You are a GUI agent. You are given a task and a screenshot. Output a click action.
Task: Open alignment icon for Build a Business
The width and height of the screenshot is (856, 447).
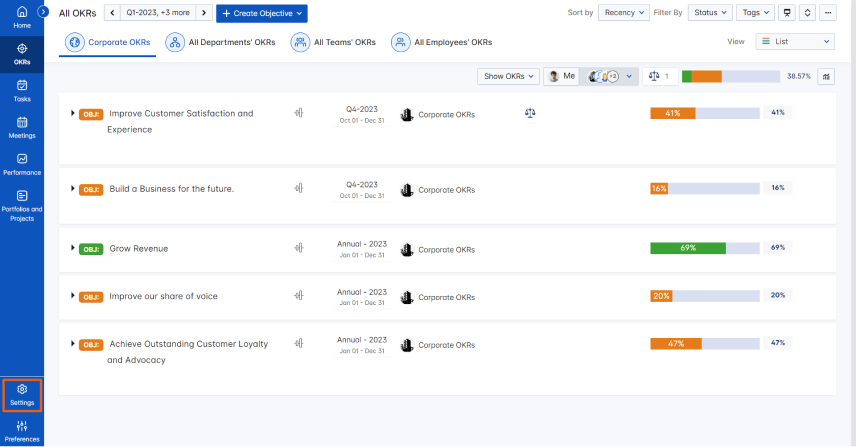299,188
